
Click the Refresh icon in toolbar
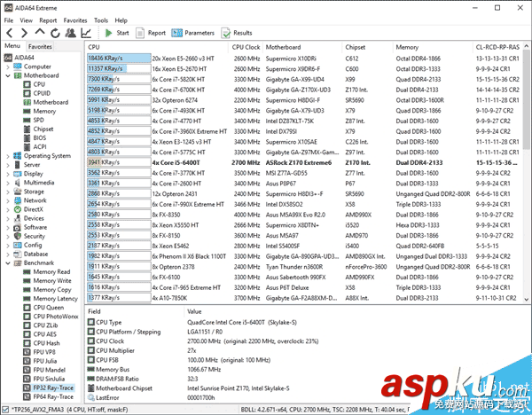[x=55, y=33]
